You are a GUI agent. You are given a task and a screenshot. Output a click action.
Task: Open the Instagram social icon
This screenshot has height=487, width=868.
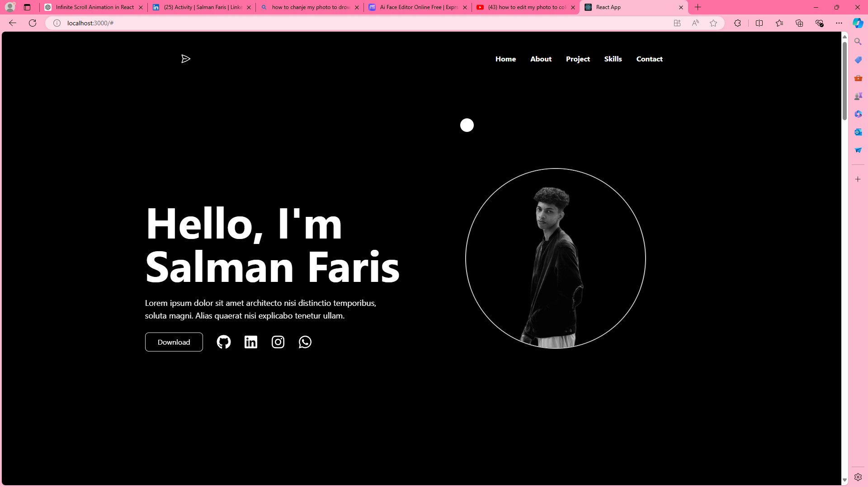point(278,342)
